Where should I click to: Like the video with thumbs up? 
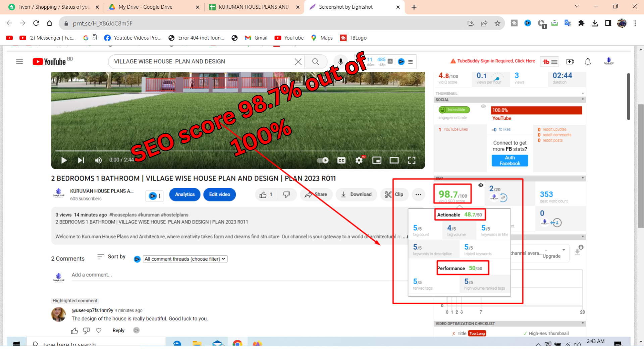click(266, 194)
